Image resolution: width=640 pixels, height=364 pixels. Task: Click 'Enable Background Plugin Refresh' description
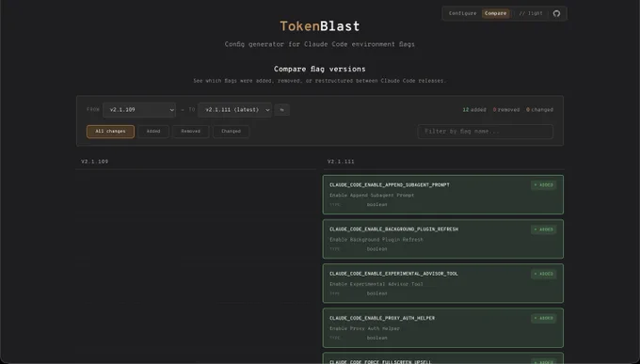[x=376, y=240]
